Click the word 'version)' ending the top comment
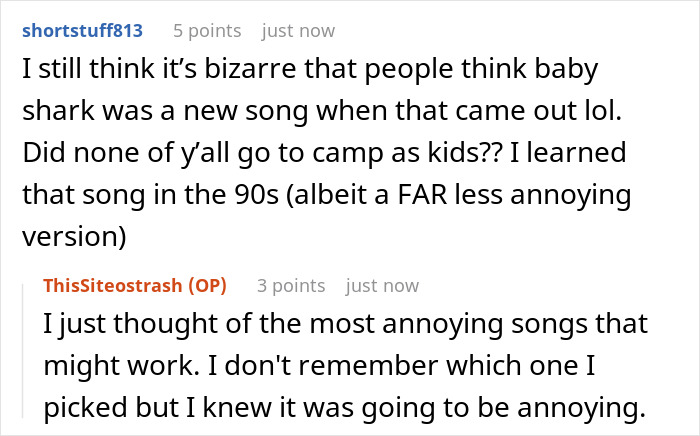Viewport: 700px width, 436px height. point(75,237)
